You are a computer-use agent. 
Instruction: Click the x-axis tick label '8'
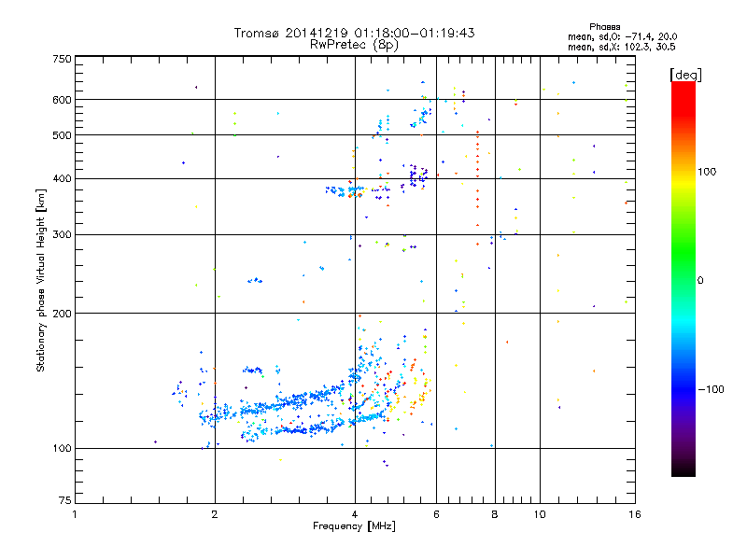[495, 514]
